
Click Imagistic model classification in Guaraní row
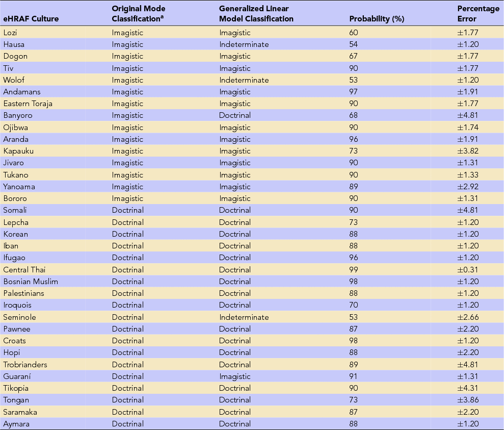[x=234, y=376]
